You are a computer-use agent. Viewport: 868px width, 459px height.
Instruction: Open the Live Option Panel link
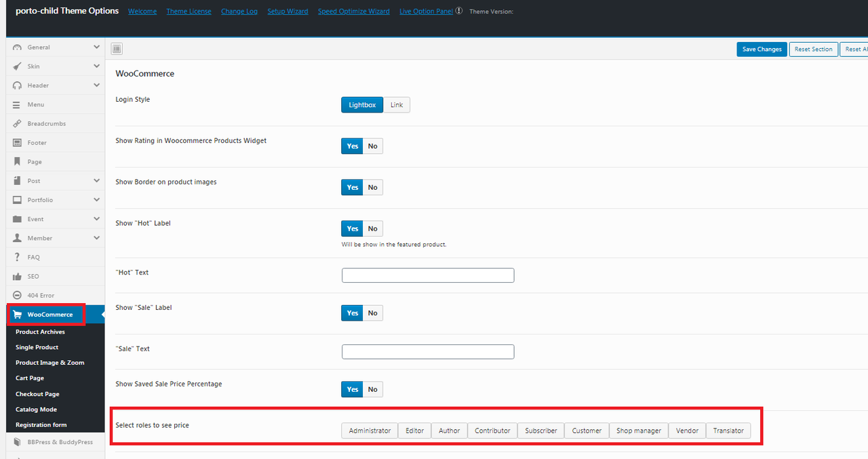(426, 12)
